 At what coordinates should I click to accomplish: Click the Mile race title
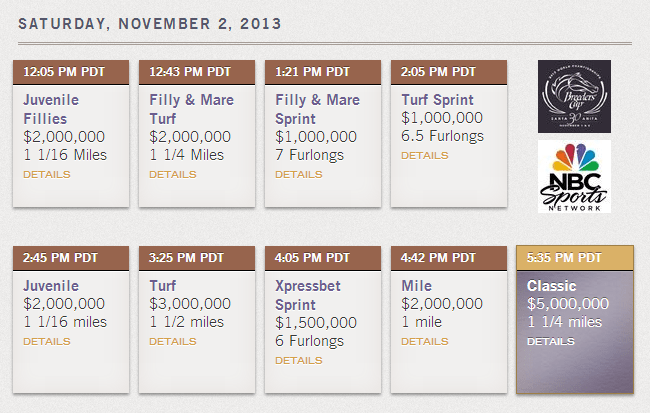(417, 286)
